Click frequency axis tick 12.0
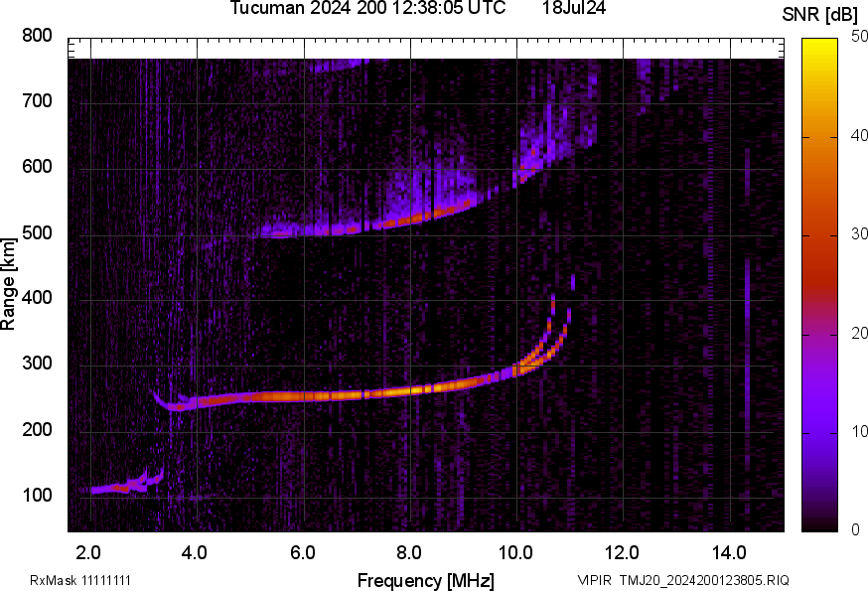The height and width of the screenshot is (591, 868). pyautogui.click(x=623, y=552)
